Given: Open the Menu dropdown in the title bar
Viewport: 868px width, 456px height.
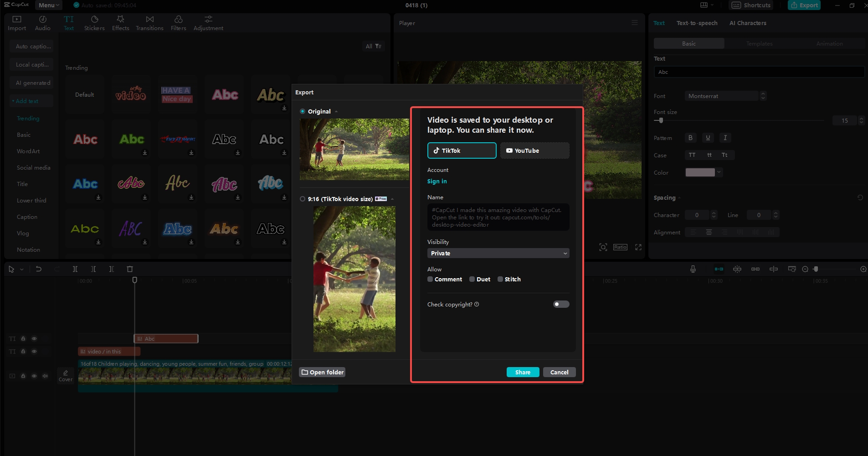Looking at the screenshot, I should pos(48,5).
